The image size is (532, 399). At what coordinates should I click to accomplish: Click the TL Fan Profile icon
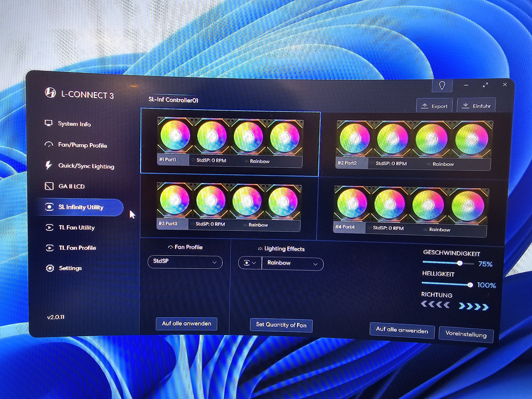50,248
